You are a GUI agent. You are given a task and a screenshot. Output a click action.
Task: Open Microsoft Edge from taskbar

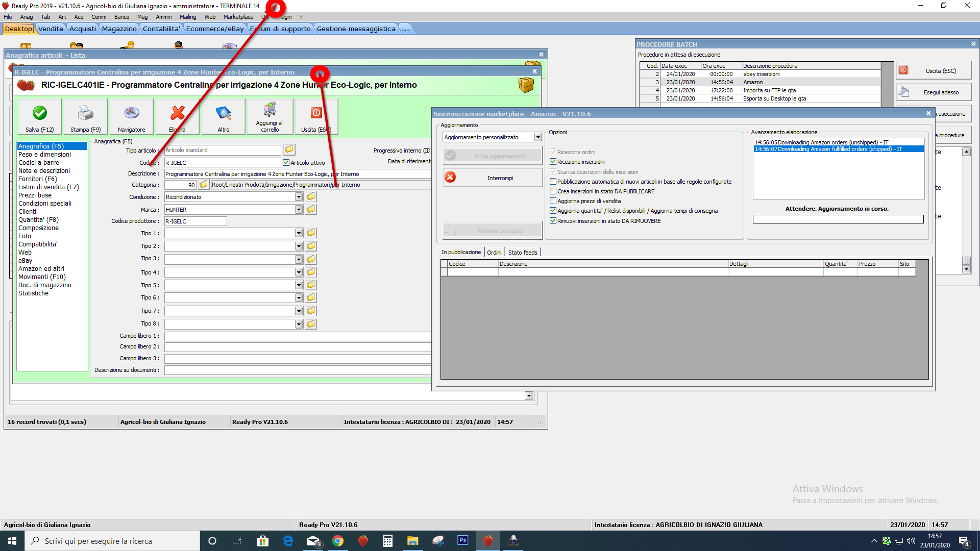click(288, 541)
